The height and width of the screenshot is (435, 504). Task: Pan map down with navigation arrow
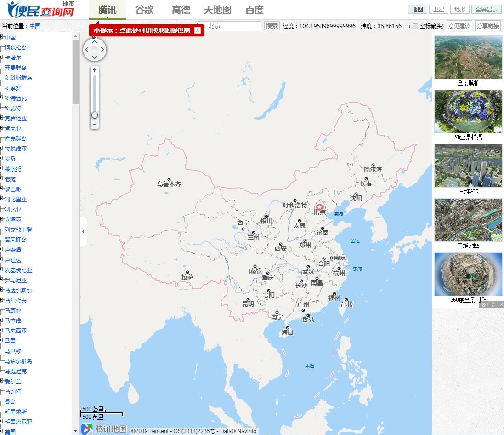(x=95, y=57)
